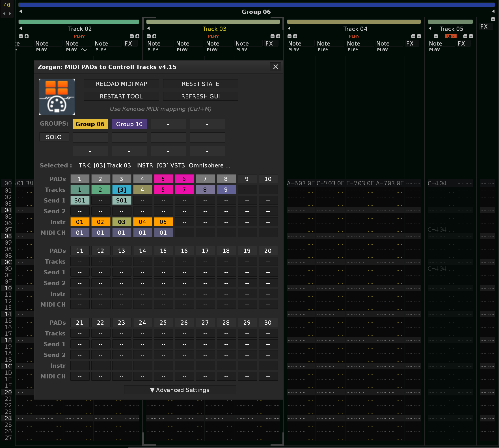Click S01 under pad 1 in Send 1
The width and height of the screenshot is (499, 448).
pos(80,200)
